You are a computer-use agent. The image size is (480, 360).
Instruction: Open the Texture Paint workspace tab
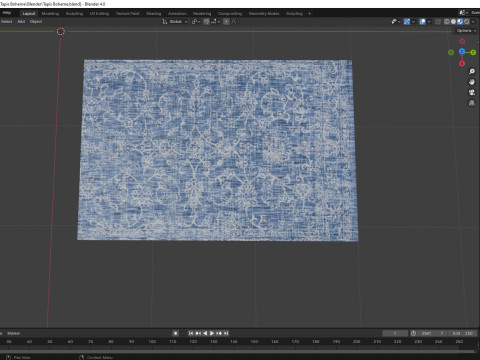click(x=127, y=14)
